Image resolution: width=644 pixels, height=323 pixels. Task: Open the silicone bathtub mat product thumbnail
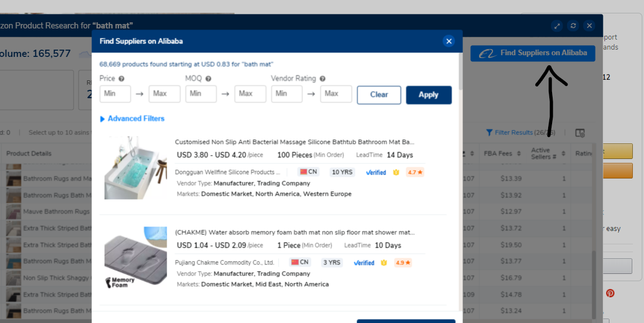tap(135, 168)
